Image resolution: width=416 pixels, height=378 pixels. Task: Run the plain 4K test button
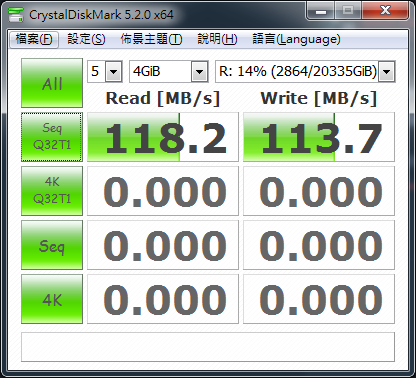click(x=52, y=299)
